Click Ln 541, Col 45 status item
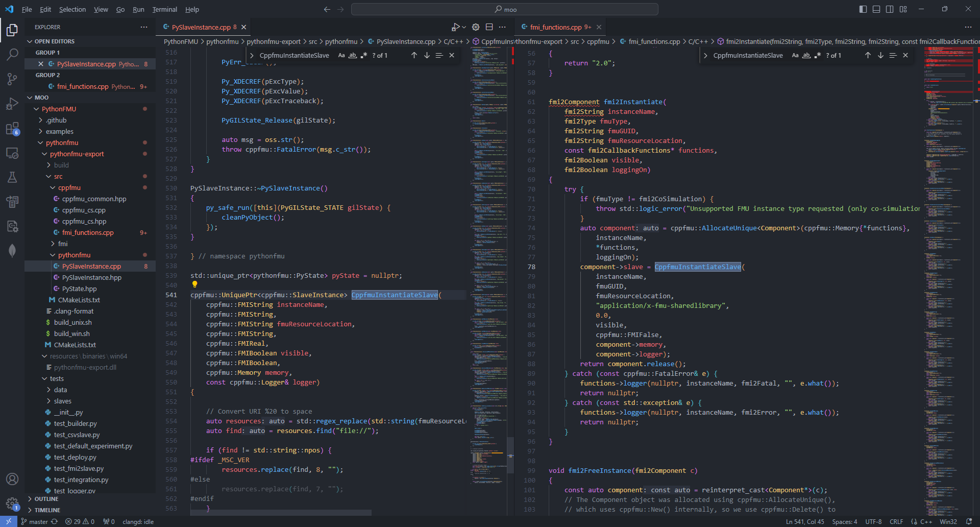Screen dimensions: 980x527 pos(805,521)
